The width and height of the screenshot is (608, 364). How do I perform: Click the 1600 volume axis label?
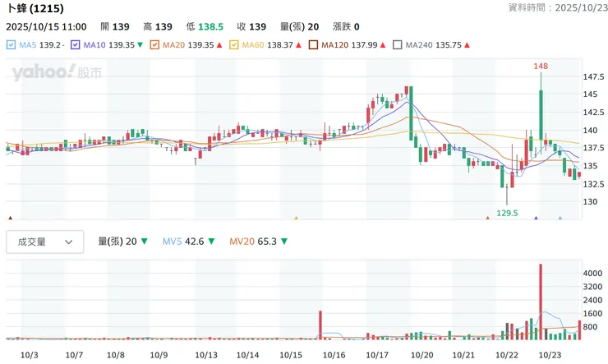click(592, 314)
